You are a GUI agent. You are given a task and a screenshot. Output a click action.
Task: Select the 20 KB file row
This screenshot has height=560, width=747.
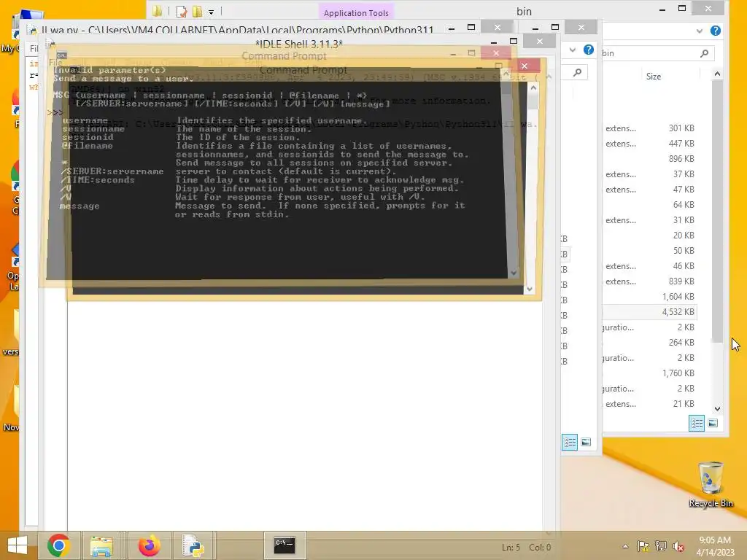(650, 236)
